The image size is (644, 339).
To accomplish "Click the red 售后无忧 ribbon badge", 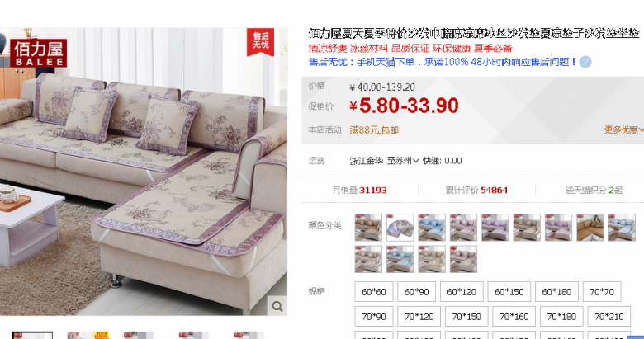I will pyautogui.click(x=260, y=41).
